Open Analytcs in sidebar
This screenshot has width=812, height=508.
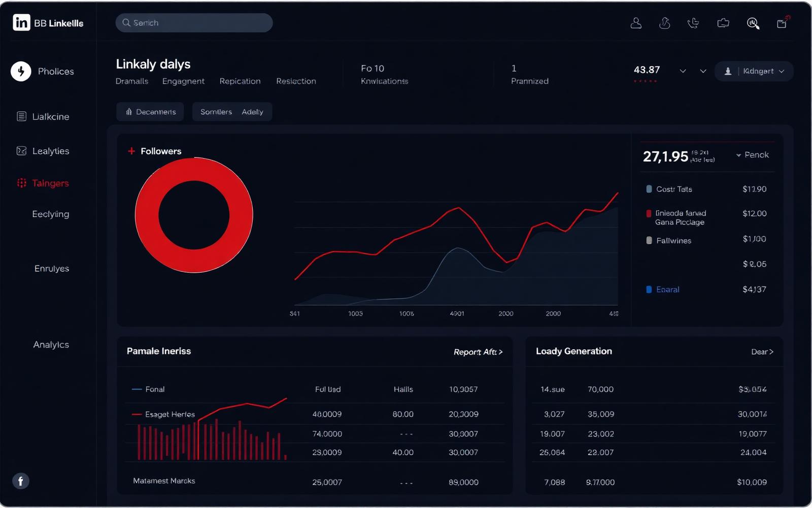(x=51, y=344)
